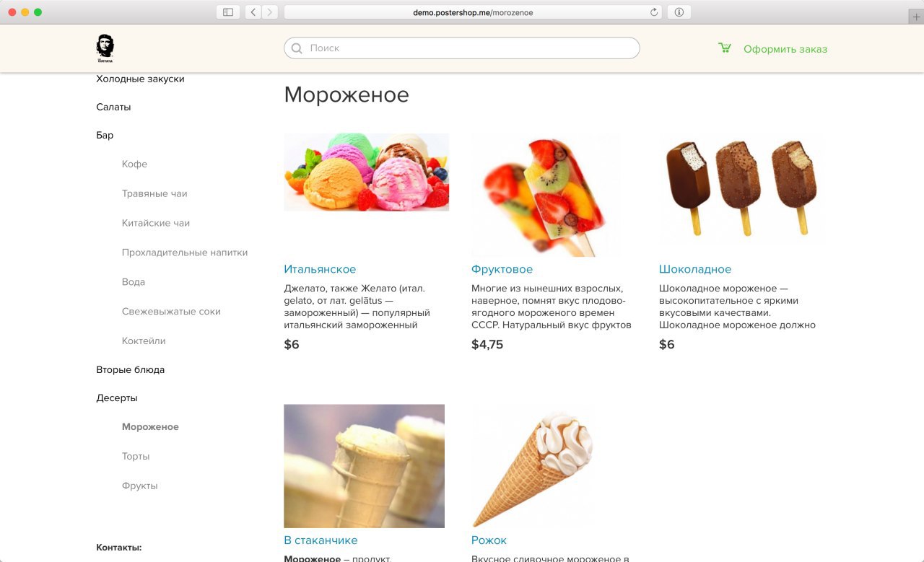The image size is (924, 562).
Task: Expand the Бар category in the sidebar
Action: [x=105, y=135]
